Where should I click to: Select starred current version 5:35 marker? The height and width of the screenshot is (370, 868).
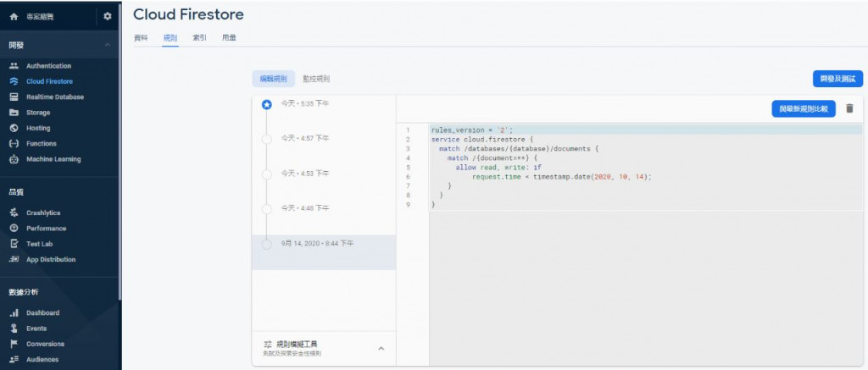click(267, 104)
